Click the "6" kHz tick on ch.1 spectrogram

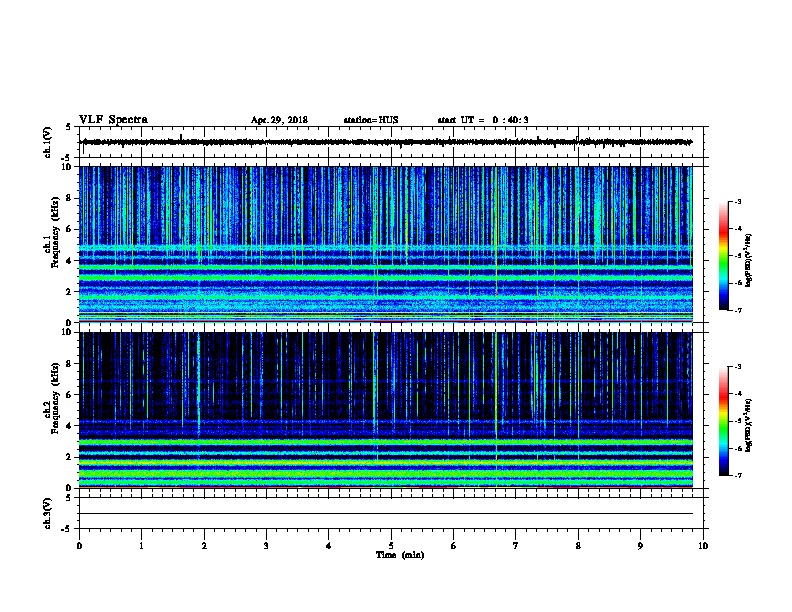pos(69,229)
